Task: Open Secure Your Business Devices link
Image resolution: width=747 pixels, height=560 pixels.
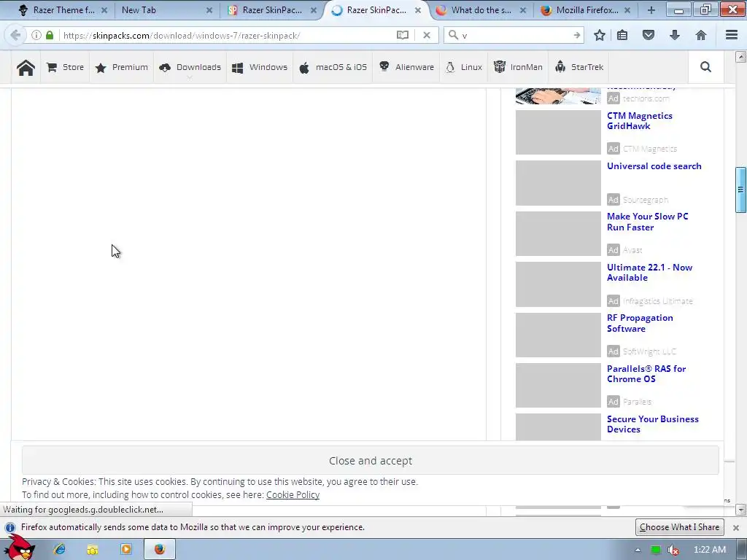Action: [653, 424]
